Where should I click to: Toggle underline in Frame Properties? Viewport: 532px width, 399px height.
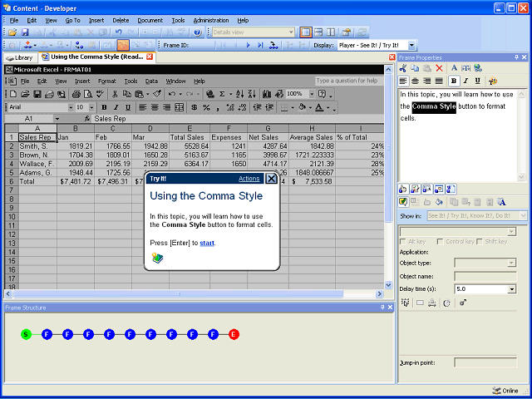tap(478, 81)
